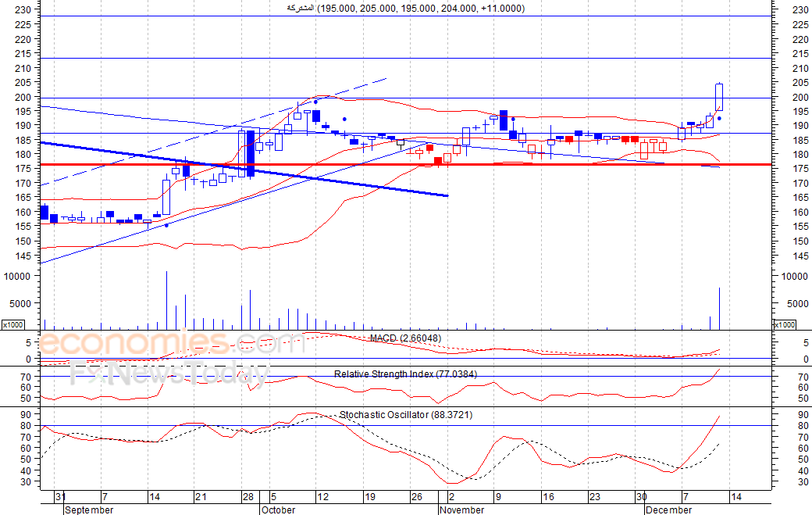Click the Stochastic Oscillator (88.3721) label
This screenshot has height=515, width=812.
pos(406,415)
